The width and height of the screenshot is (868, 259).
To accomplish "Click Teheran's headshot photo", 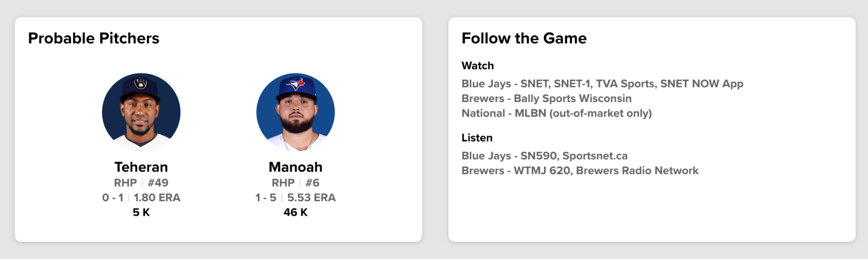I will click(141, 112).
